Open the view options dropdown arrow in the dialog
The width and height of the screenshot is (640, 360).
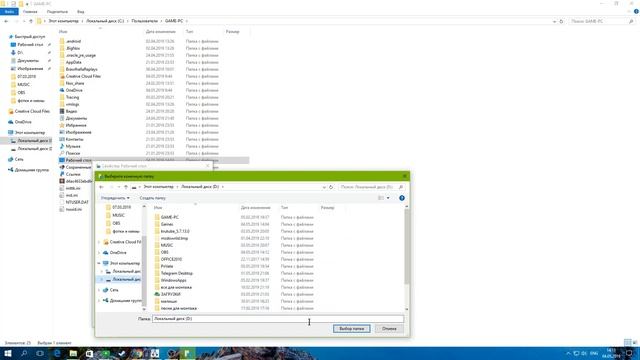pyautogui.click(x=388, y=198)
